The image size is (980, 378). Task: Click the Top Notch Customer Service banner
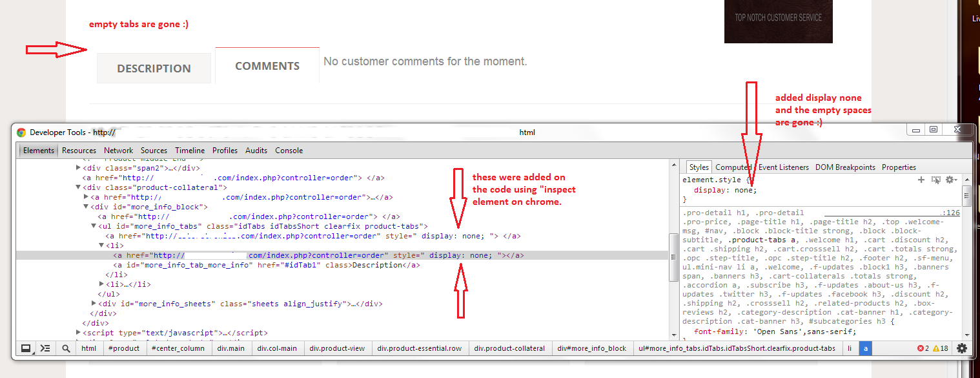pyautogui.click(x=778, y=21)
